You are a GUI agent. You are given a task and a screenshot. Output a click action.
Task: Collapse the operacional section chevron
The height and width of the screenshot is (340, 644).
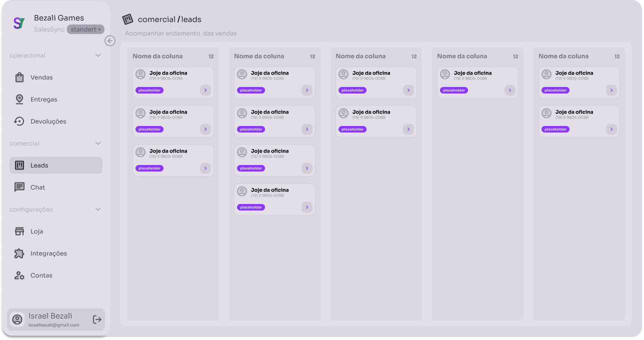[x=98, y=55]
